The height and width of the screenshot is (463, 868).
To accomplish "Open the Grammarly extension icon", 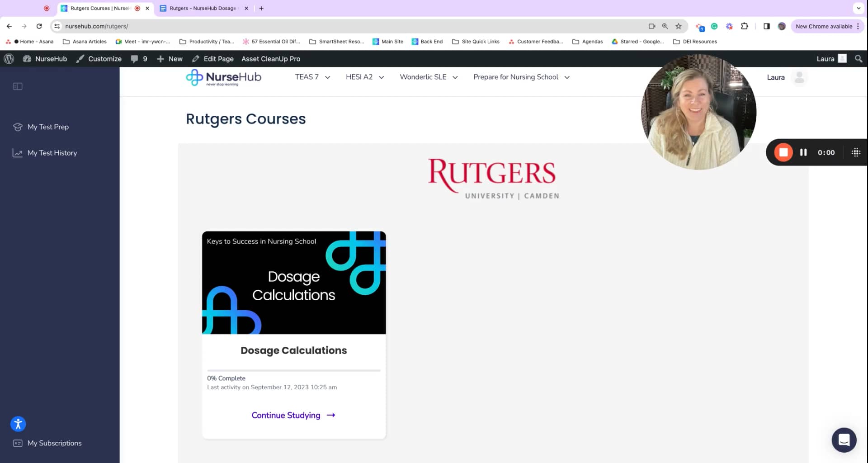I will coord(714,26).
